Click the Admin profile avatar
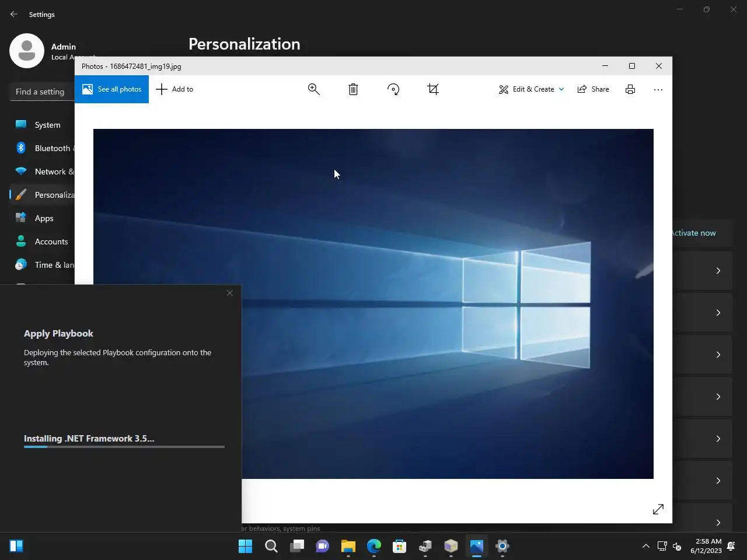This screenshot has width=747, height=560. pyautogui.click(x=27, y=51)
